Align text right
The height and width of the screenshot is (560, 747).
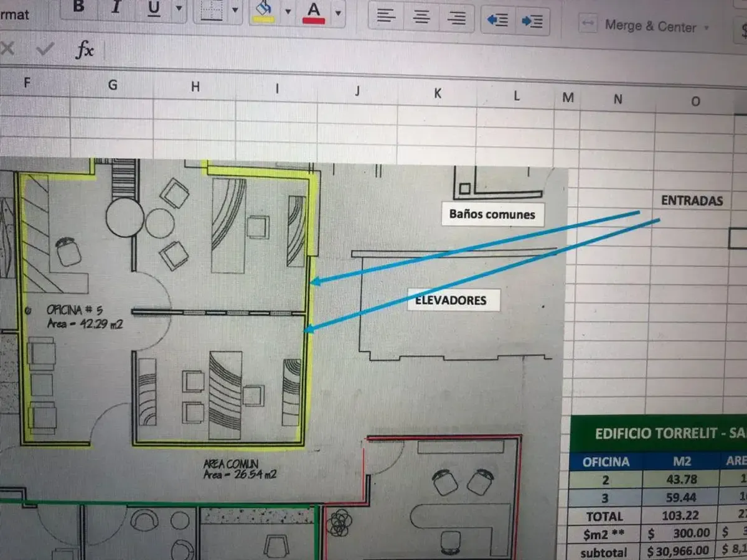point(456,18)
